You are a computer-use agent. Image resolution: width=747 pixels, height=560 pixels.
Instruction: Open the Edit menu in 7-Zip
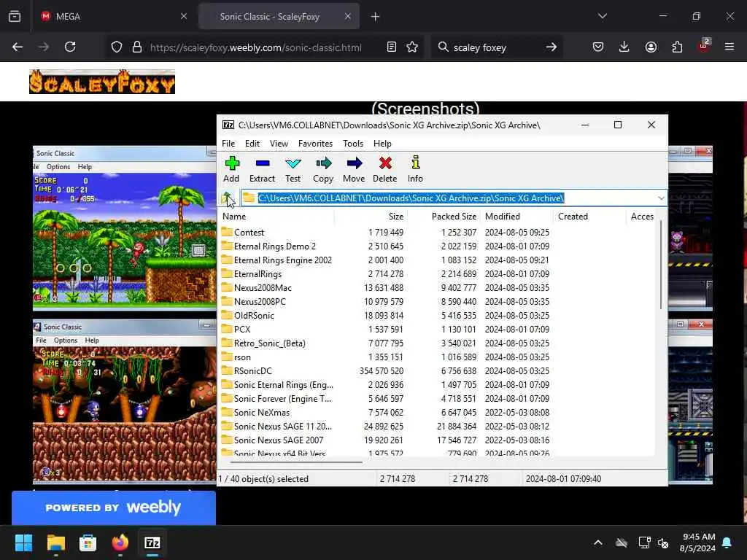click(x=252, y=144)
